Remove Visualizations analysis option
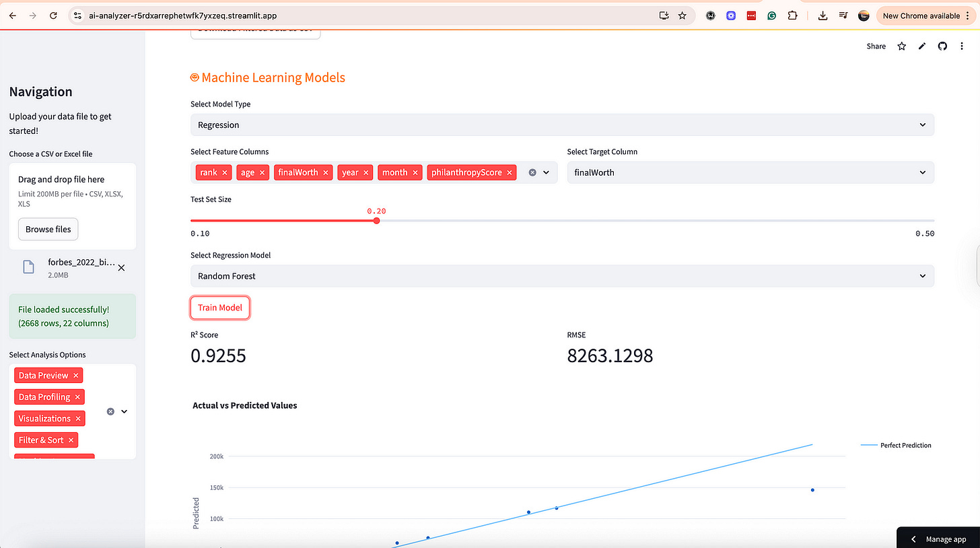This screenshot has width=980, height=548. (78, 419)
